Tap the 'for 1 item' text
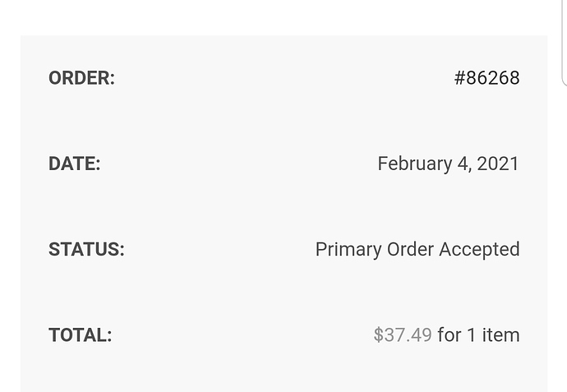Viewport: 567px width, 392px height. 479,334
